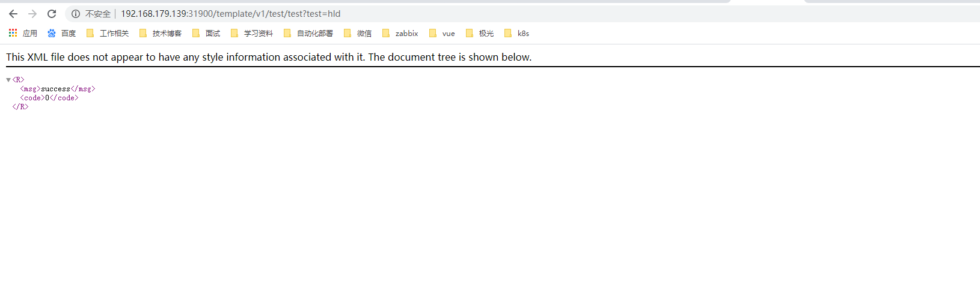Open the site info icon beside 不安全
Image resolution: width=980 pixels, height=296 pixels.
click(76, 14)
